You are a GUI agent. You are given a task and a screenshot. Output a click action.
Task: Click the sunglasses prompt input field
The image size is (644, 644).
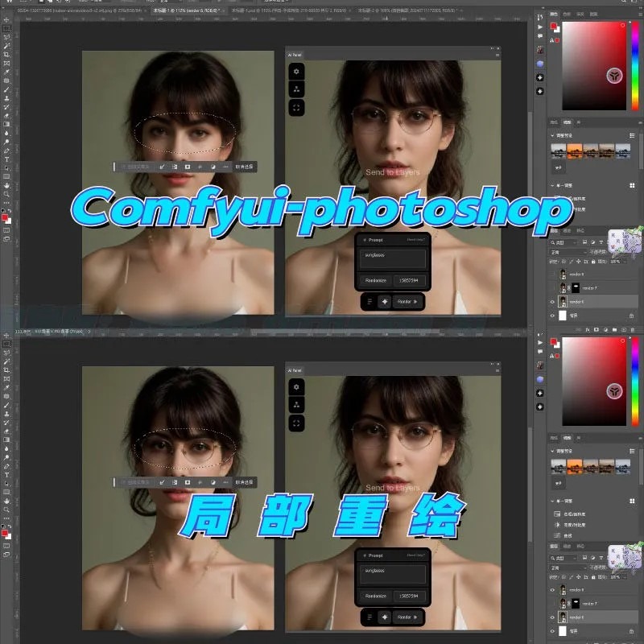click(x=392, y=258)
